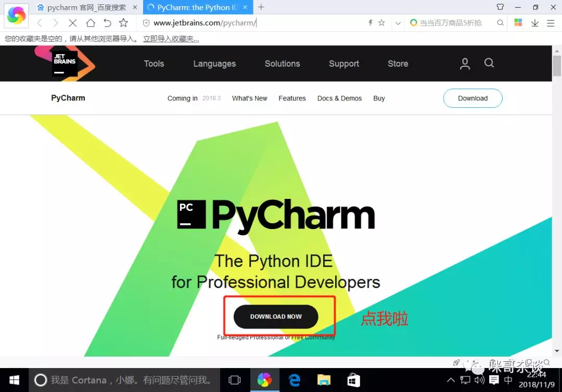This screenshot has width=562, height=392.
Task: Click the search box magnifier icon
Action: (x=501, y=23)
